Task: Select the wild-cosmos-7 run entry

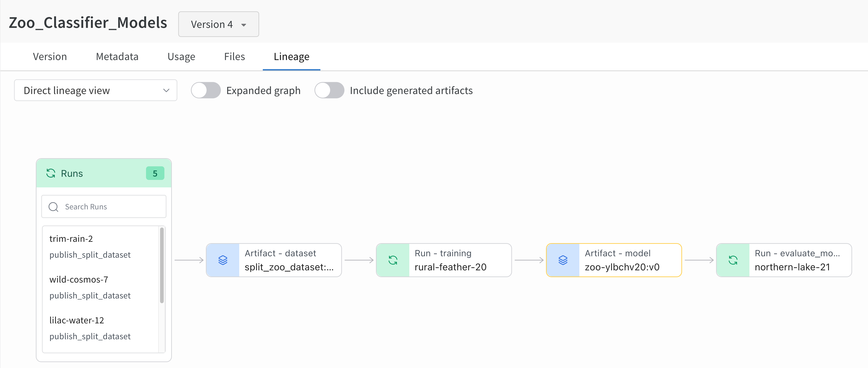Action: click(78, 279)
